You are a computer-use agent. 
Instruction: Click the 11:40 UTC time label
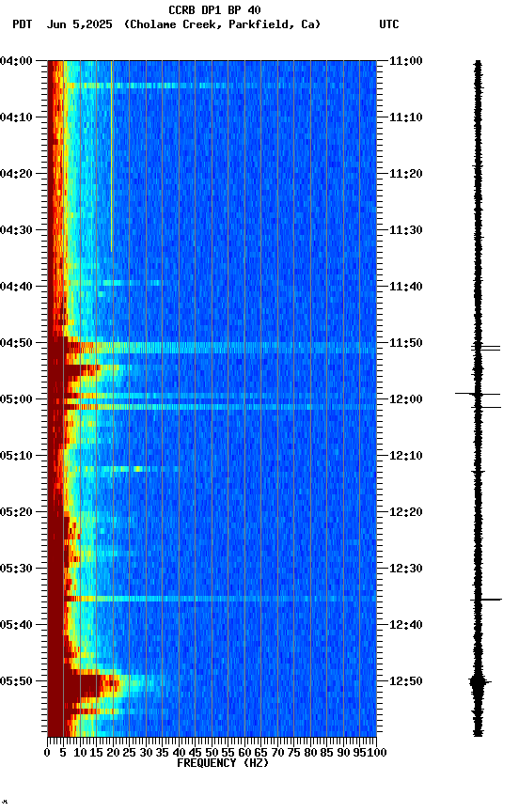tap(406, 287)
